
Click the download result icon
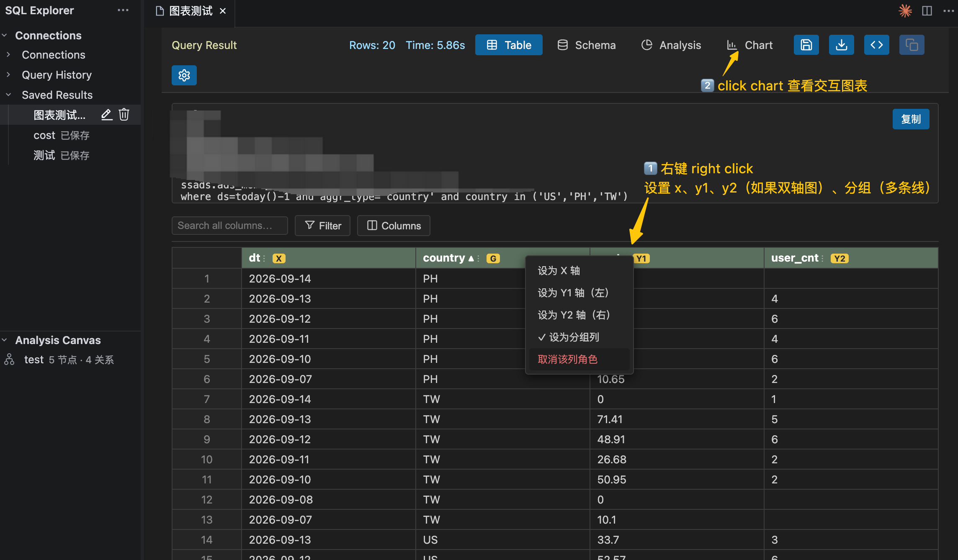[x=841, y=45]
